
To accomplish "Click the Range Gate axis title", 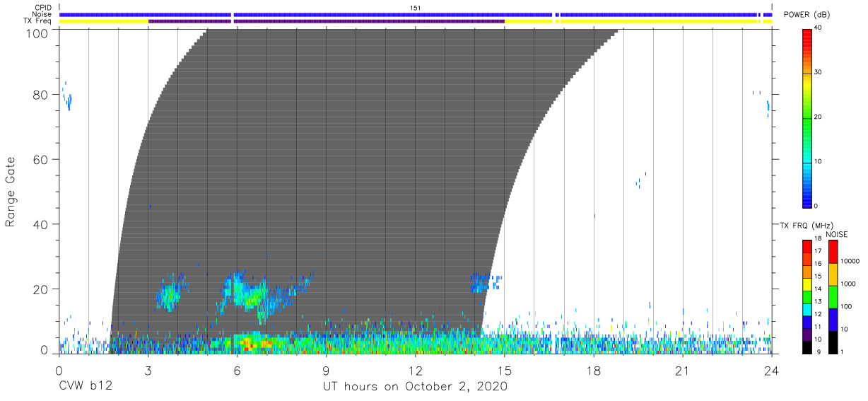I will (11, 192).
